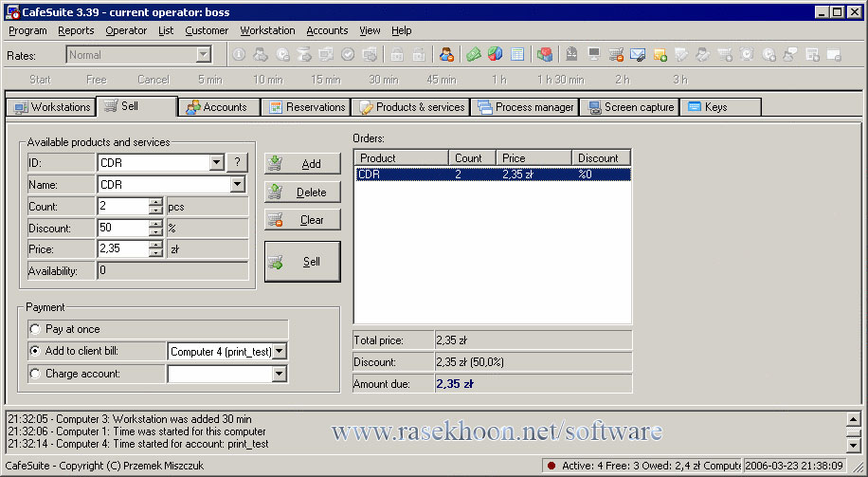The image size is (868, 477).
Task: Click the log panel scroll up arrow
Action: click(853, 419)
